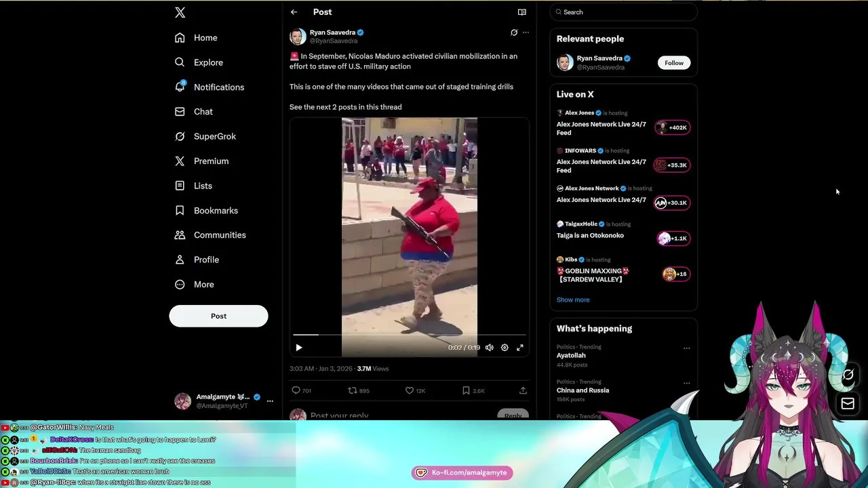Enter fullscreen on the video
The image size is (868, 488).
point(520,348)
